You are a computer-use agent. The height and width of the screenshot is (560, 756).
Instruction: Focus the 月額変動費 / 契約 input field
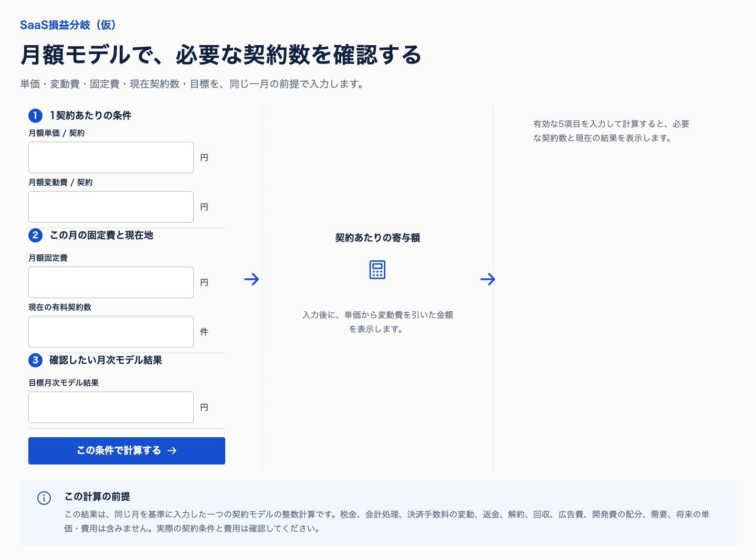click(111, 207)
